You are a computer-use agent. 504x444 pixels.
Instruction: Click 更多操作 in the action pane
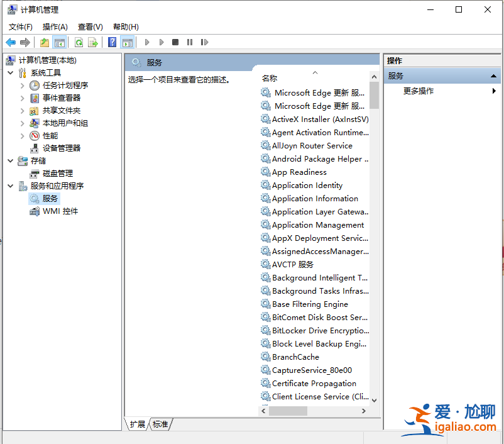point(419,91)
